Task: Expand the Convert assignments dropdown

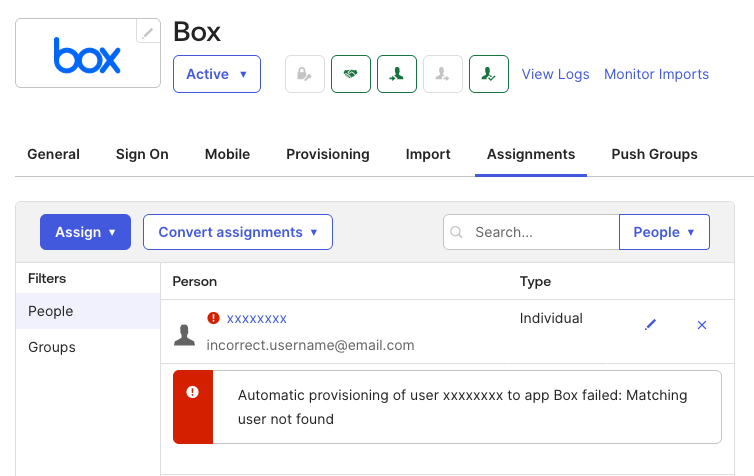Action: pyautogui.click(x=238, y=232)
